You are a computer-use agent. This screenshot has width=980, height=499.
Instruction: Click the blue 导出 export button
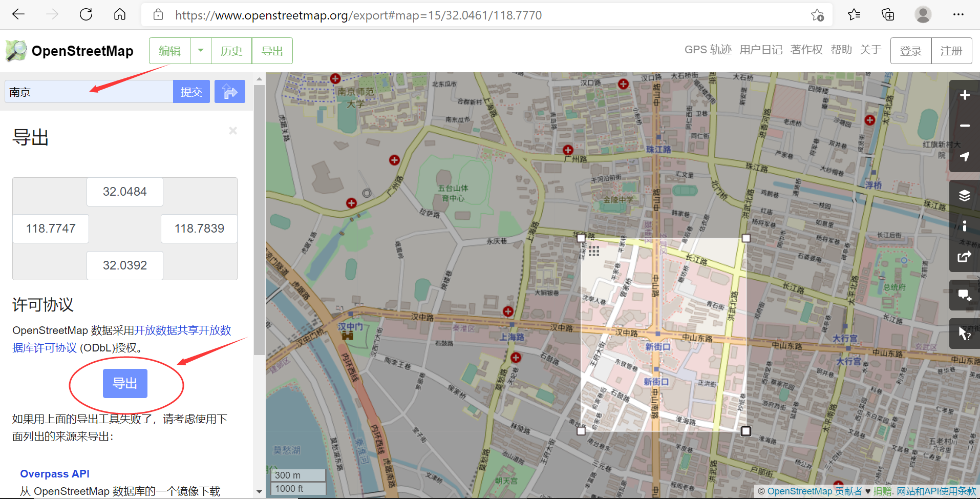tap(125, 383)
